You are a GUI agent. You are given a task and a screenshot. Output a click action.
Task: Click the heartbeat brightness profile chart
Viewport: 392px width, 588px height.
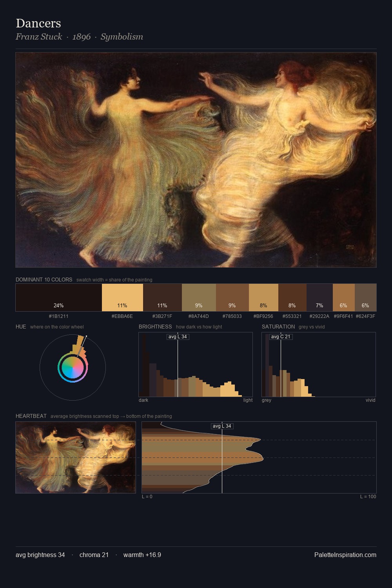(259, 457)
